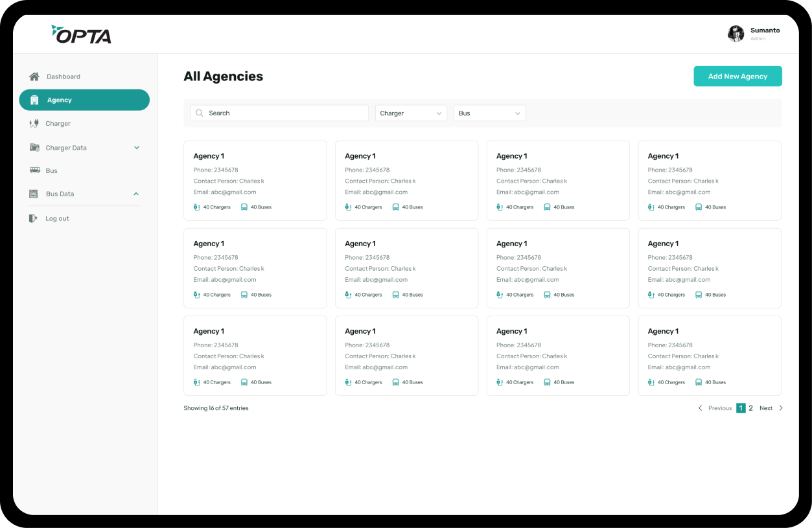Open the Bus filter dropdown
The width and height of the screenshot is (812, 528).
(x=489, y=113)
